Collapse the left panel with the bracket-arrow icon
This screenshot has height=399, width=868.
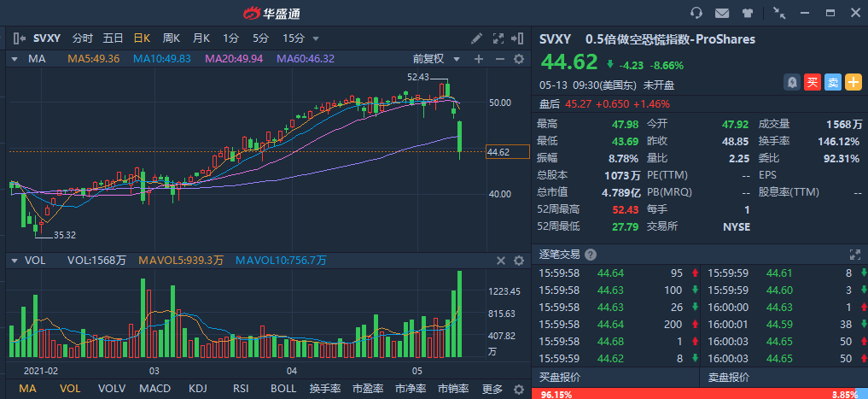(x=20, y=38)
